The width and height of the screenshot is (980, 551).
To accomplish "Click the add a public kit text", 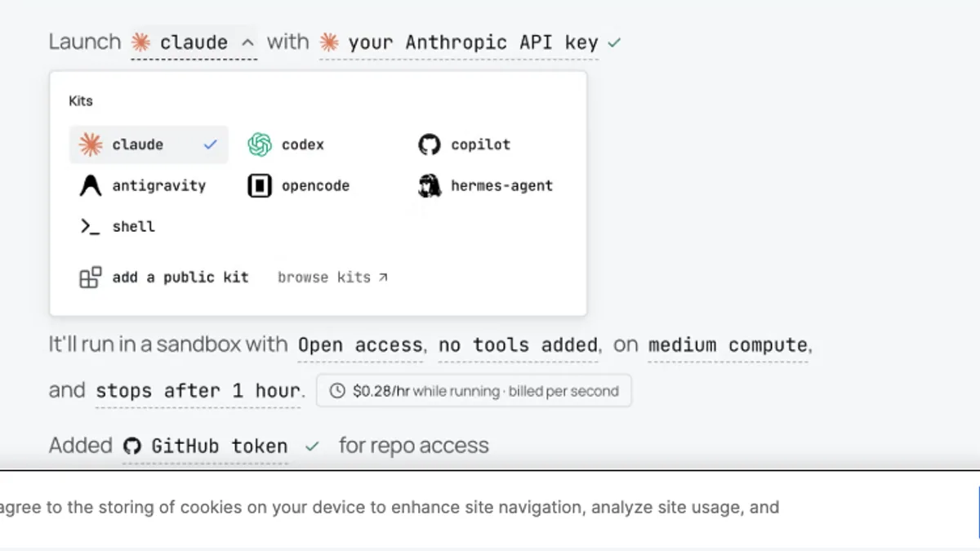I will (180, 278).
